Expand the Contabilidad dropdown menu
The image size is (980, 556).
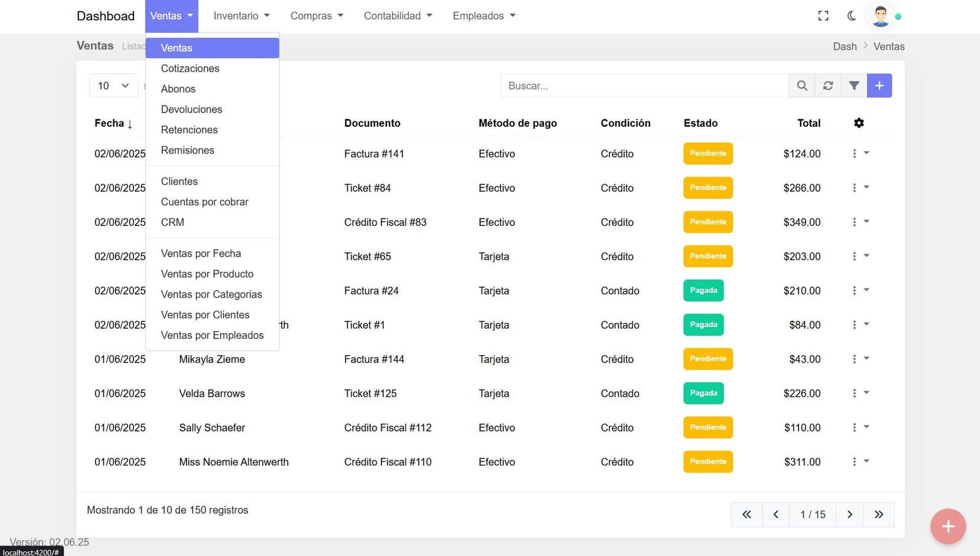[398, 16]
